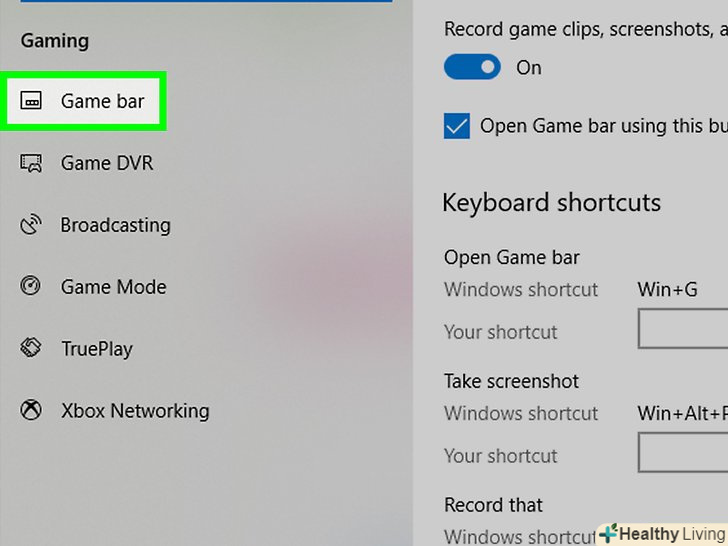Open Xbox Networking settings
The image size is (728, 546).
(135, 411)
